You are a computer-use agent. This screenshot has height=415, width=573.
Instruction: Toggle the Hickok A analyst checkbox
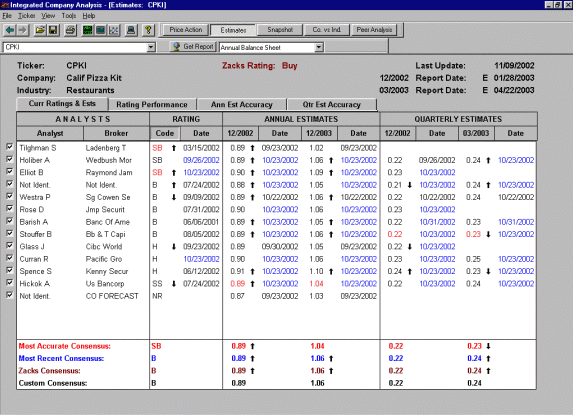[10, 283]
